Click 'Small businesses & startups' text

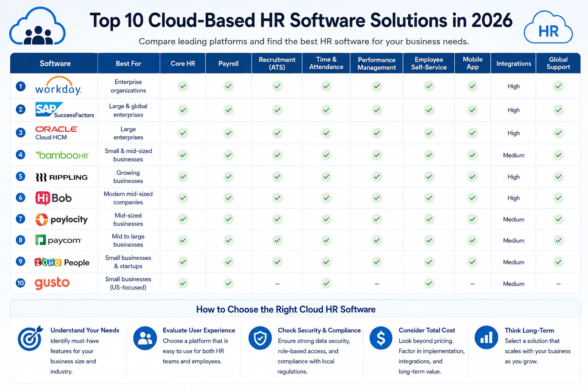click(x=128, y=262)
